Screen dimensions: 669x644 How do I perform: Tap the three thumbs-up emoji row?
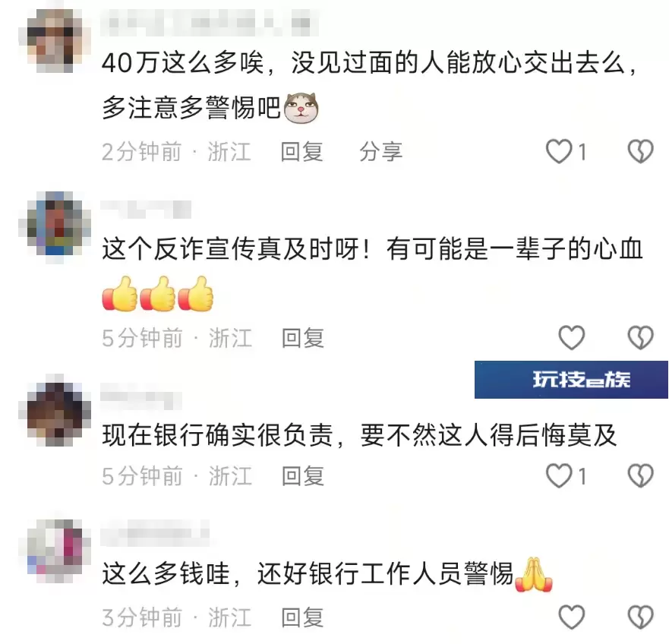point(158,294)
